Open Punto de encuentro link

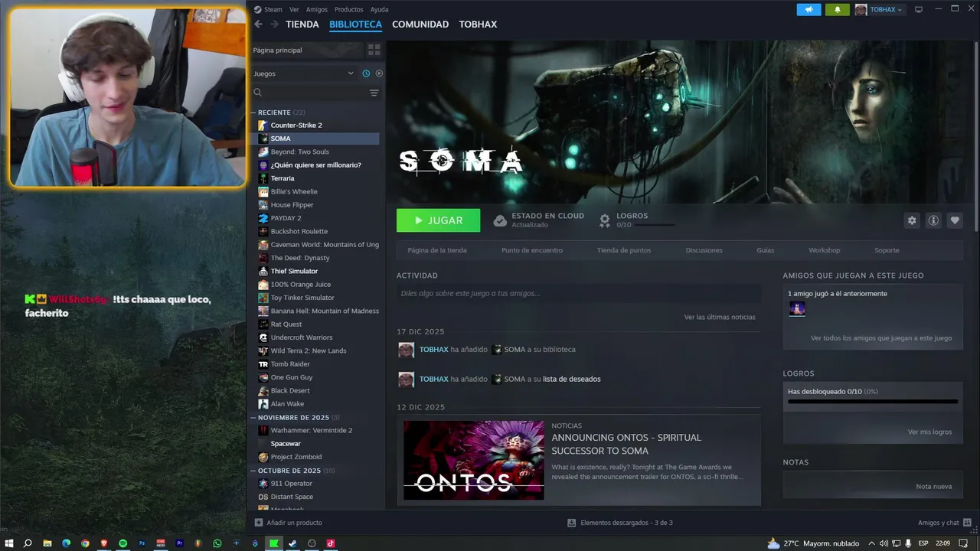[532, 250]
